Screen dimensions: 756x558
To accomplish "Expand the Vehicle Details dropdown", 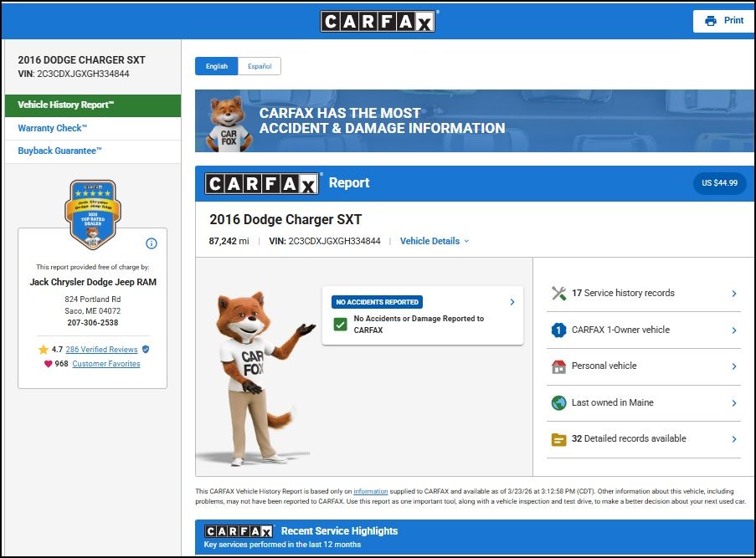I will tap(434, 241).
